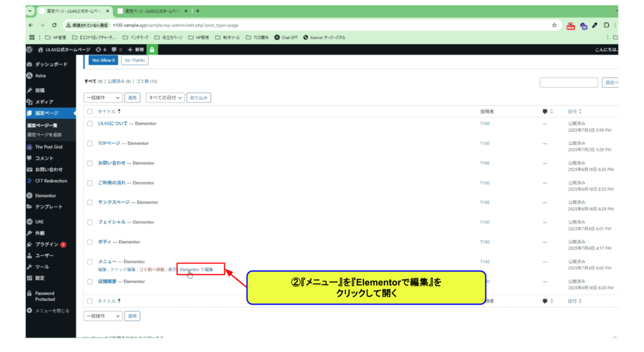
Task: Bookmark this page with the star icon
Action: click(x=554, y=25)
